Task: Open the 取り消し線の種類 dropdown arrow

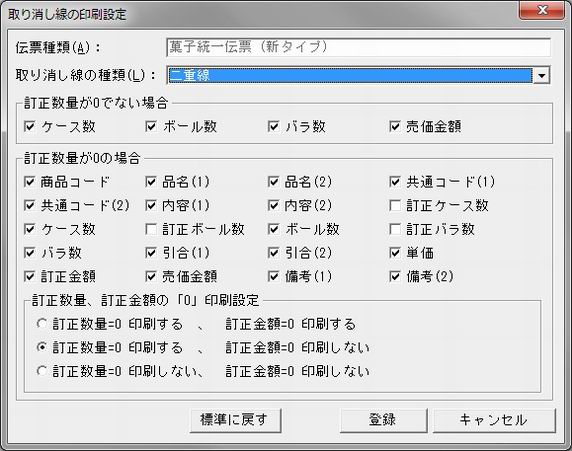Action: click(542, 76)
